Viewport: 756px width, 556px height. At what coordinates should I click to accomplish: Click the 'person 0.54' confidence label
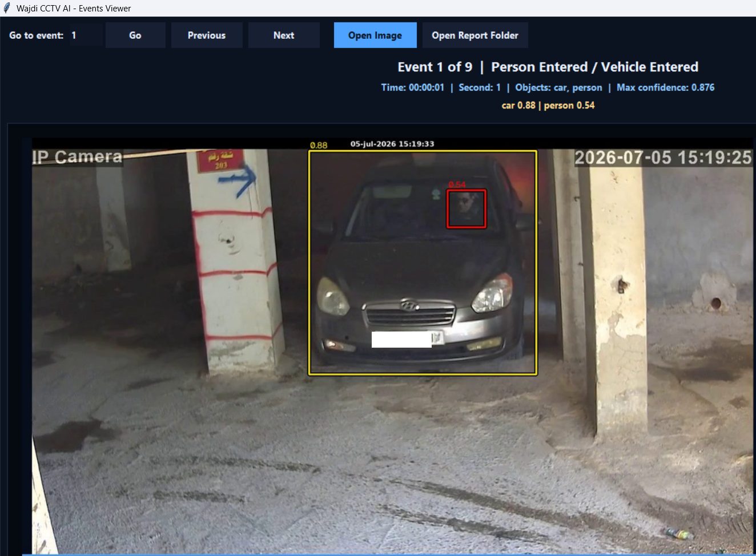(569, 105)
